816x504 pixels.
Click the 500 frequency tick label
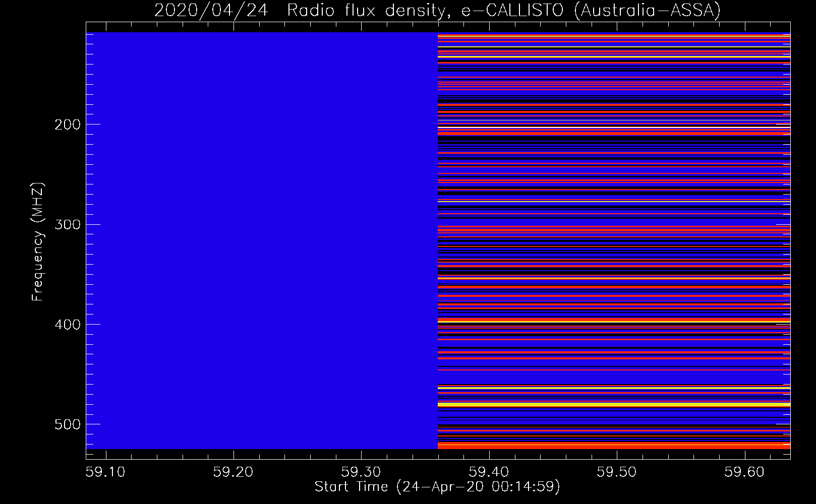pos(68,424)
